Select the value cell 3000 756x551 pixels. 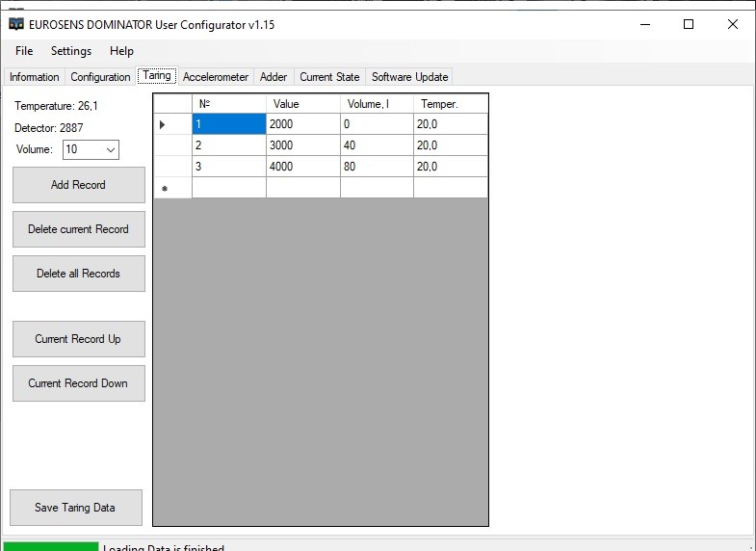[x=303, y=145]
